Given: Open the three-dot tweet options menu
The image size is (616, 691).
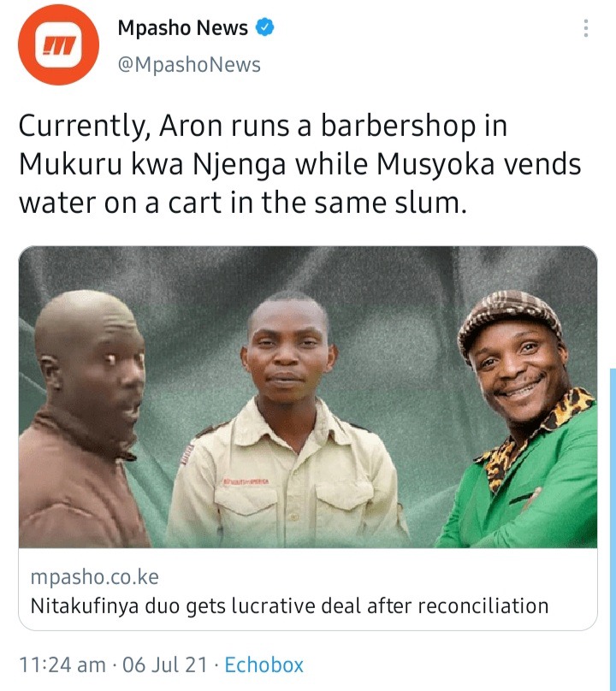Looking at the screenshot, I should 585,27.
